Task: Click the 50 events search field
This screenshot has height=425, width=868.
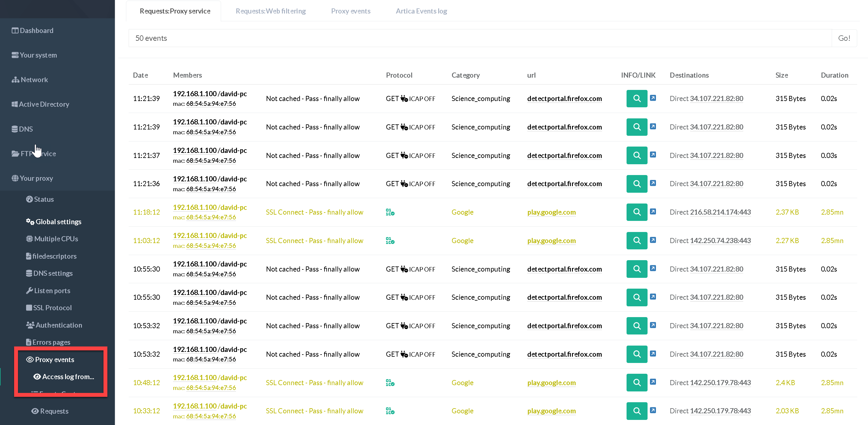Action: point(480,38)
